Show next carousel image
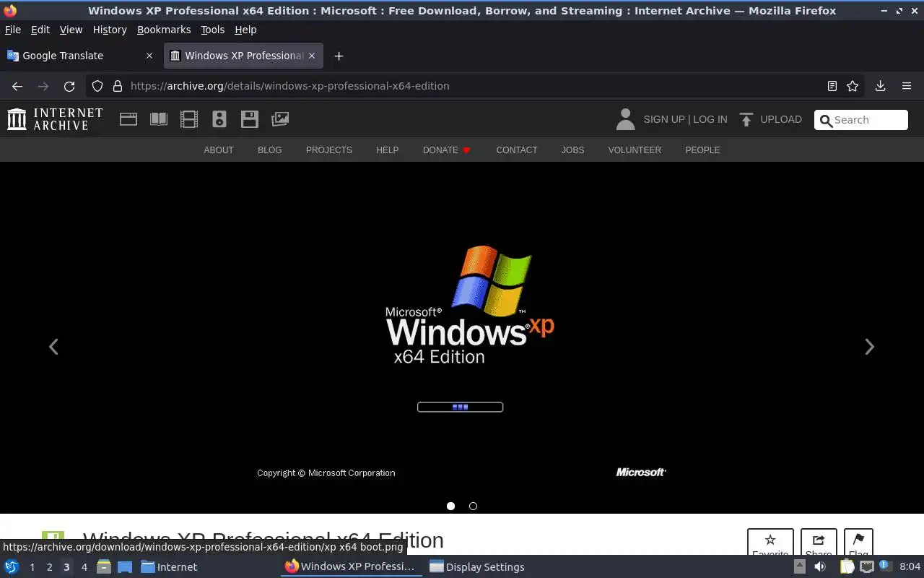 pyautogui.click(x=869, y=347)
